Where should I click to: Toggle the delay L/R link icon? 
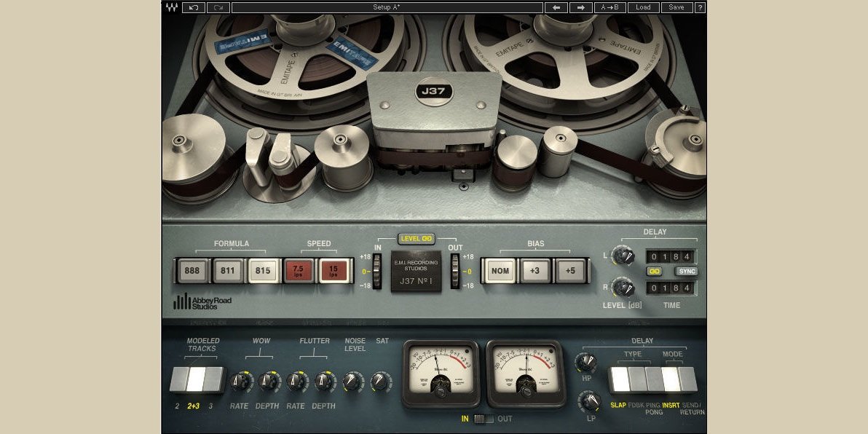(654, 272)
